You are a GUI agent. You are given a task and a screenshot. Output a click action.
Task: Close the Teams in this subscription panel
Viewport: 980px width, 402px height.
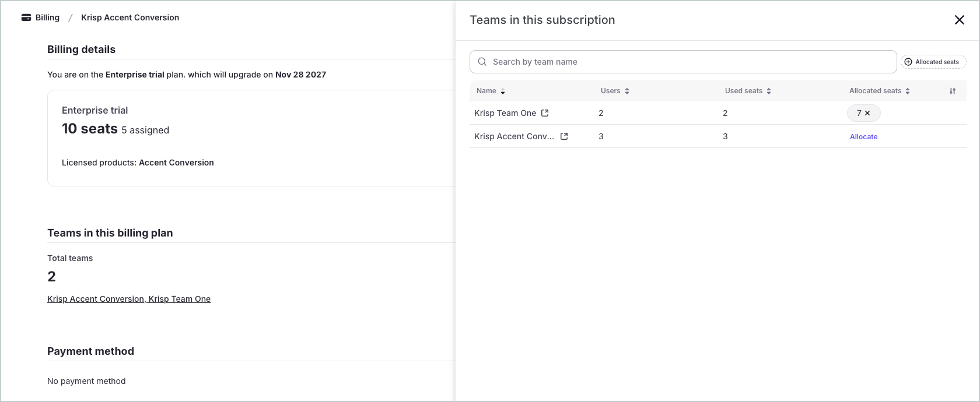pyautogui.click(x=959, y=20)
